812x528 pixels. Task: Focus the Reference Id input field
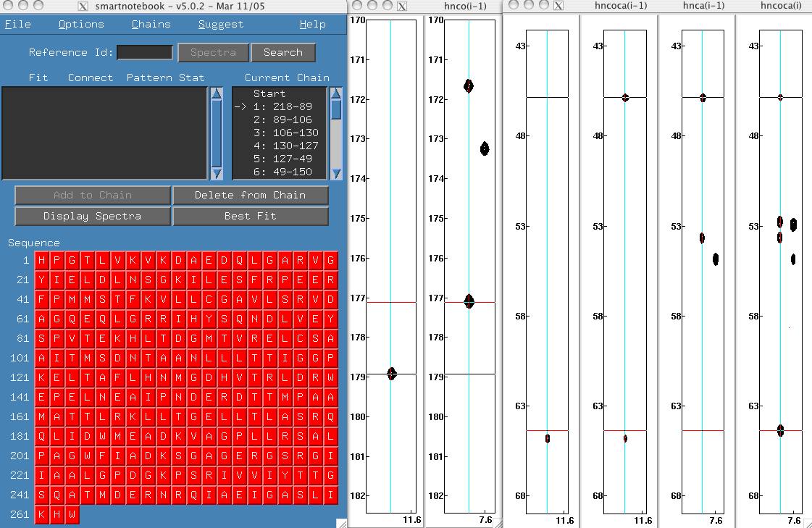145,52
